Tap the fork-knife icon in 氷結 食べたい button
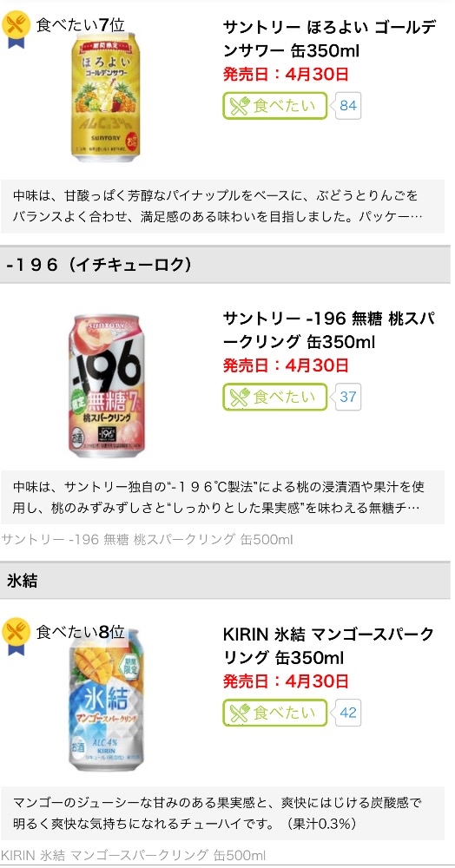455x868 pixels. point(241,713)
